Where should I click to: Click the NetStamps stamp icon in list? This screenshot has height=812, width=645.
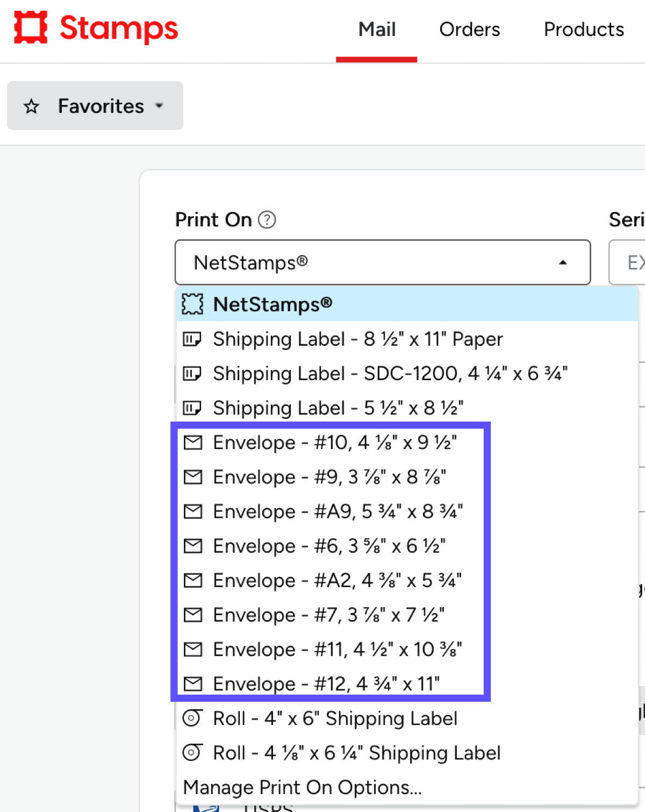(x=192, y=304)
